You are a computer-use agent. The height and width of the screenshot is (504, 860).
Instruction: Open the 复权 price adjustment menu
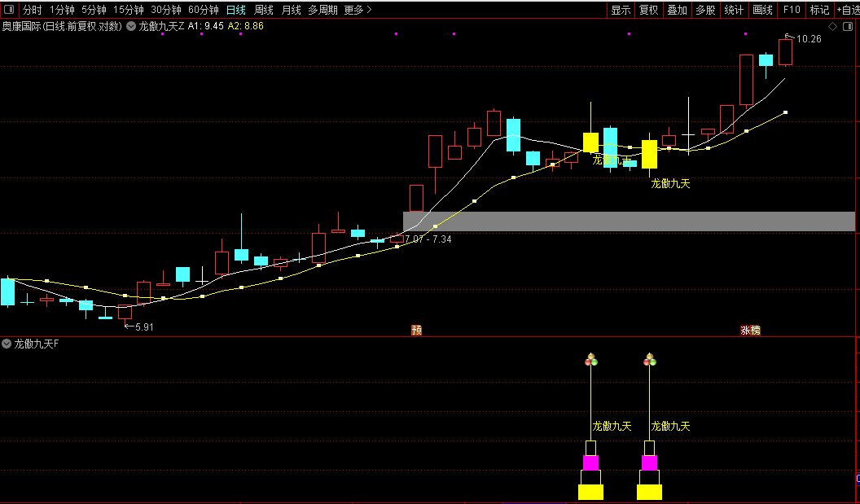point(649,10)
